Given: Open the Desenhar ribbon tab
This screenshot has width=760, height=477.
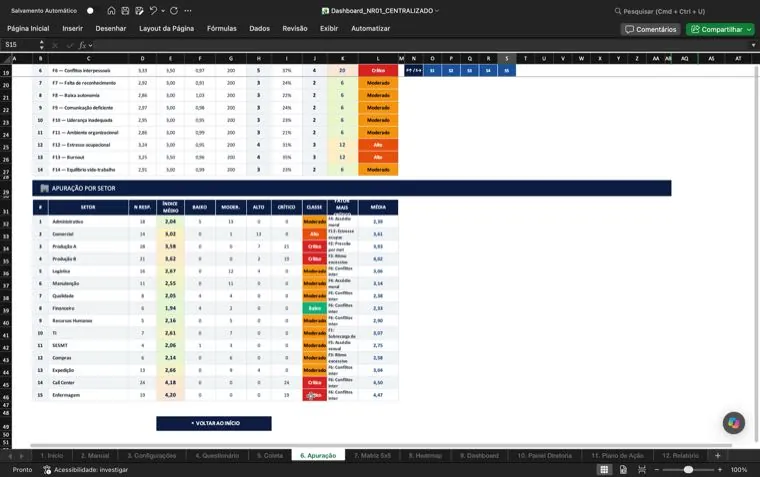Looking at the screenshot, I should tap(111, 29).
